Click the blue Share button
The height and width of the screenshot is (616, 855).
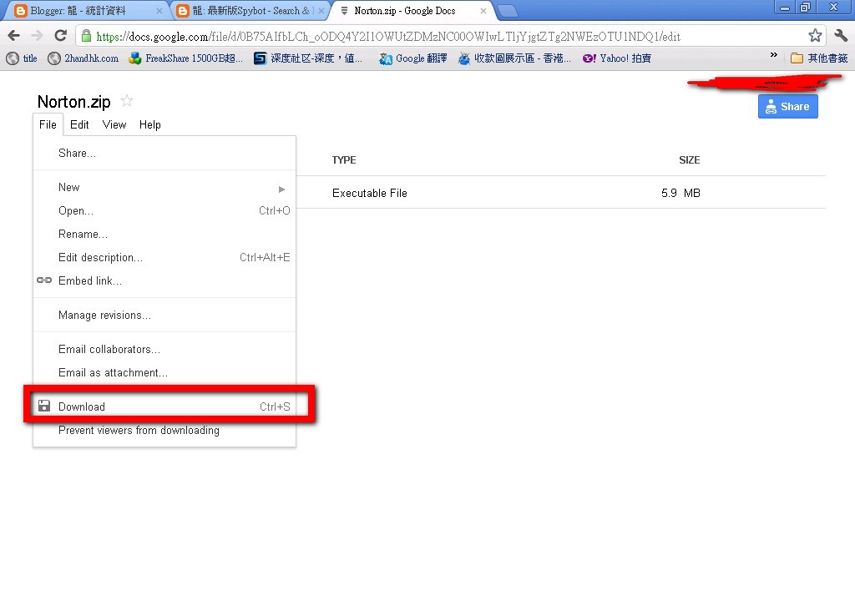coord(787,106)
